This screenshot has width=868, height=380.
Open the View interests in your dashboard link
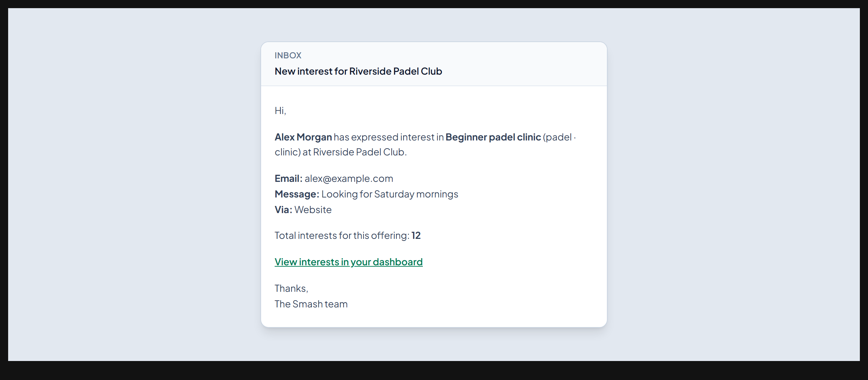[349, 262]
